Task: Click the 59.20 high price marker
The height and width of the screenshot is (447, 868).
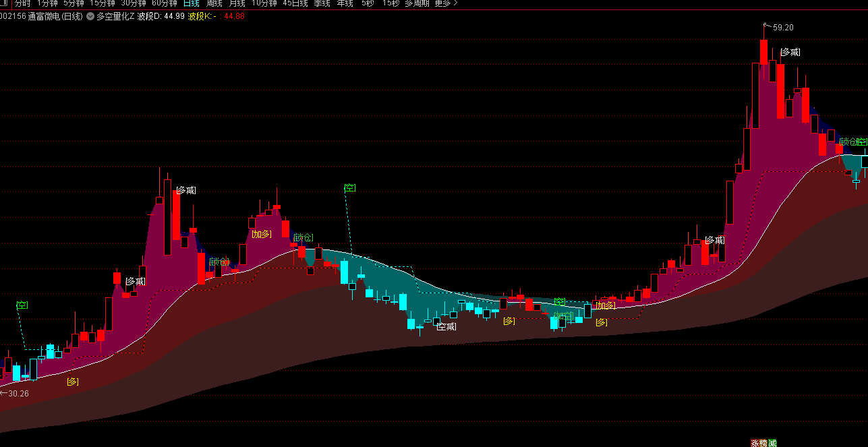Action: pos(782,28)
